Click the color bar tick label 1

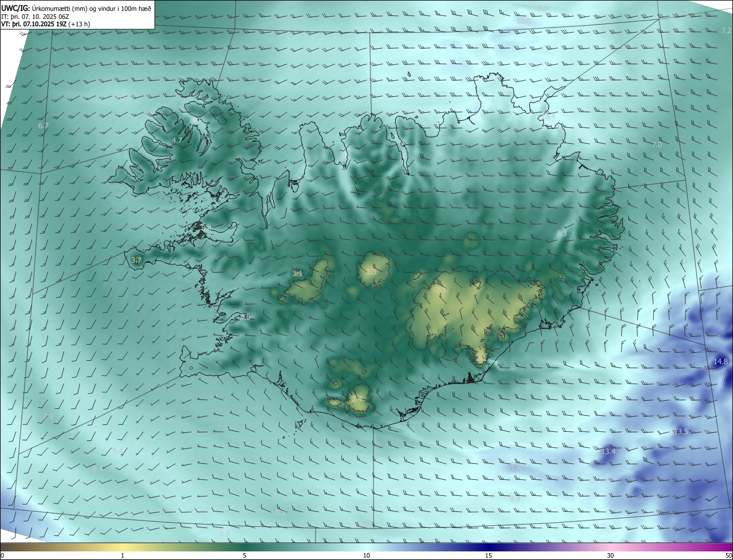[x=123, y=555]
